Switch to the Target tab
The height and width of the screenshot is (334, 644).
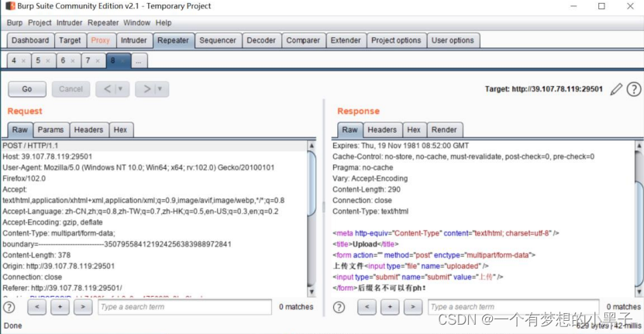(x=70, y=40)
